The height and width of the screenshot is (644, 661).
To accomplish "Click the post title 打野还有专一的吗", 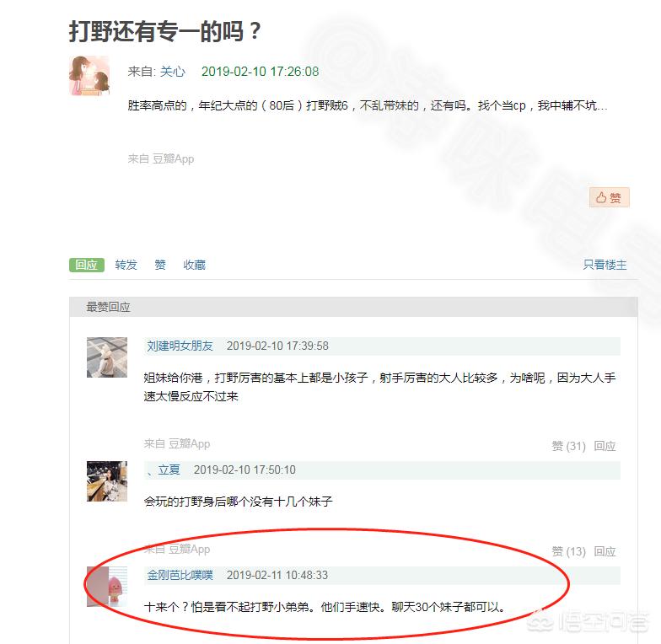I will [165, 32].
